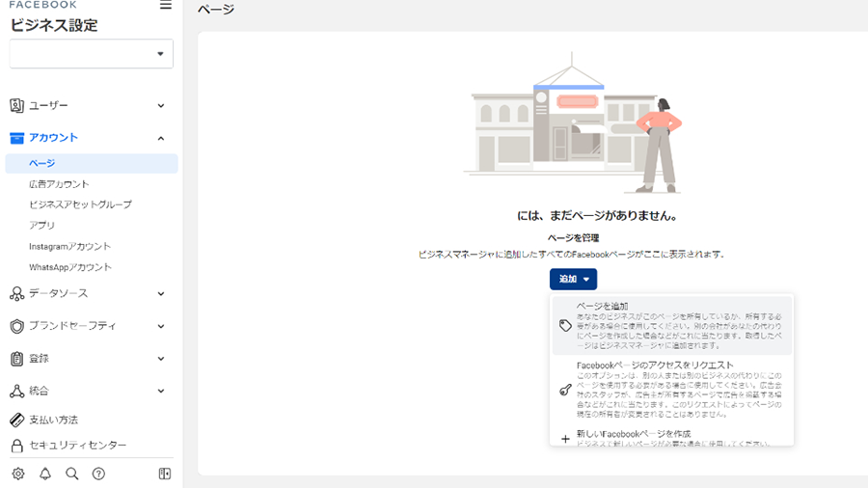The width and height of the screenshot is (868, 488).
Task: Open アプリ in the sidebar
Action: 42,225
